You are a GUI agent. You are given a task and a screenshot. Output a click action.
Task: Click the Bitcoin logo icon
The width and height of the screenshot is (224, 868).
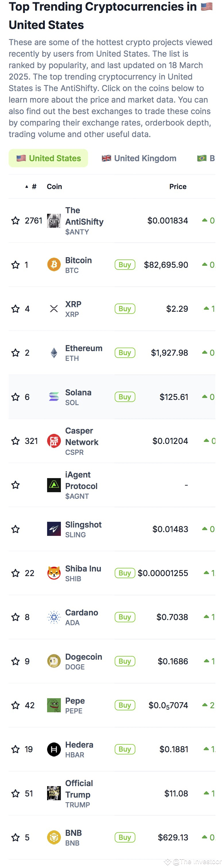[x=53, y=265]
